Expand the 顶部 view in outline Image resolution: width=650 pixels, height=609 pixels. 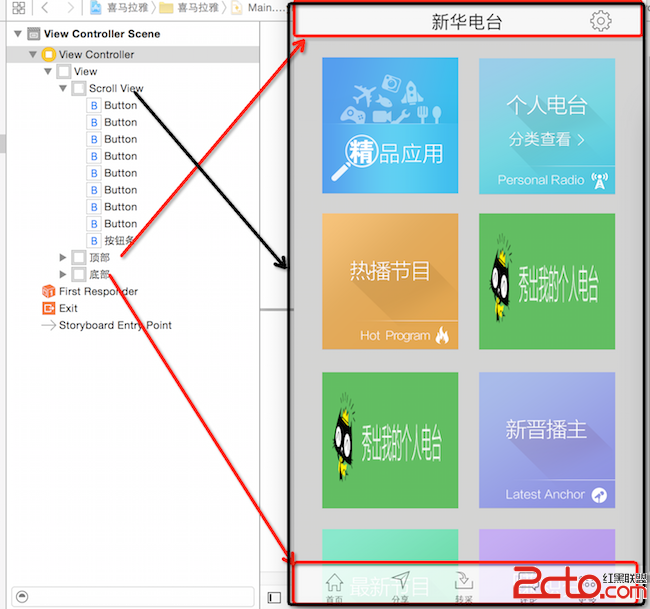[63, 257]
